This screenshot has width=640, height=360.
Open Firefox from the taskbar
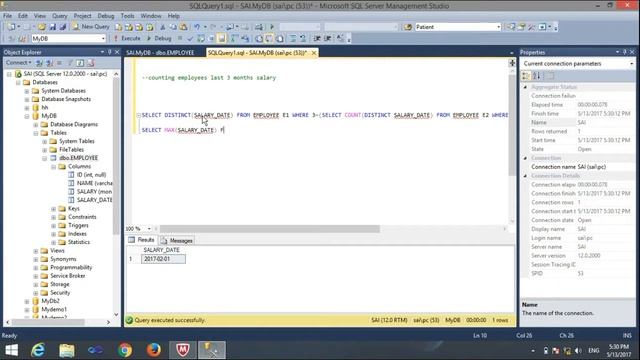[154, 350]
